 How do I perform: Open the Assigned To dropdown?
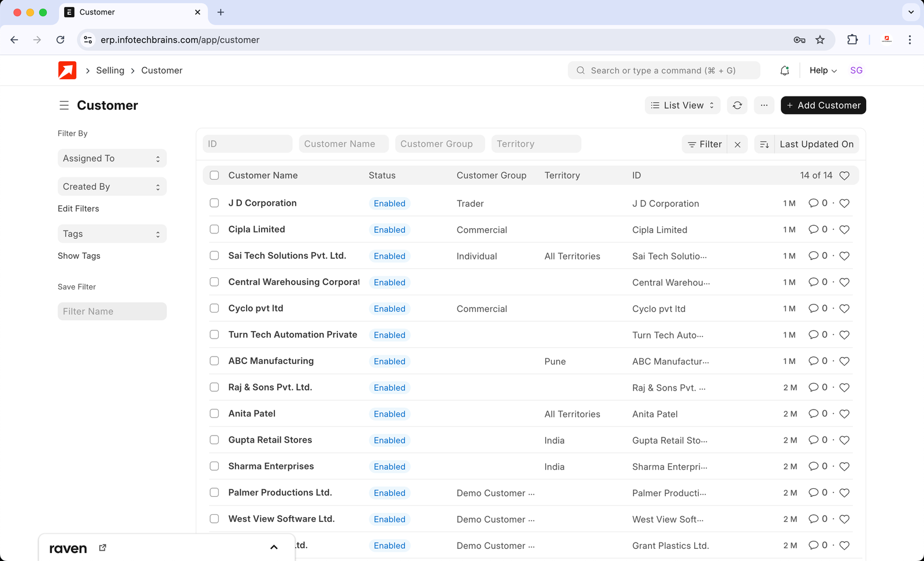(x=112, y=158)
